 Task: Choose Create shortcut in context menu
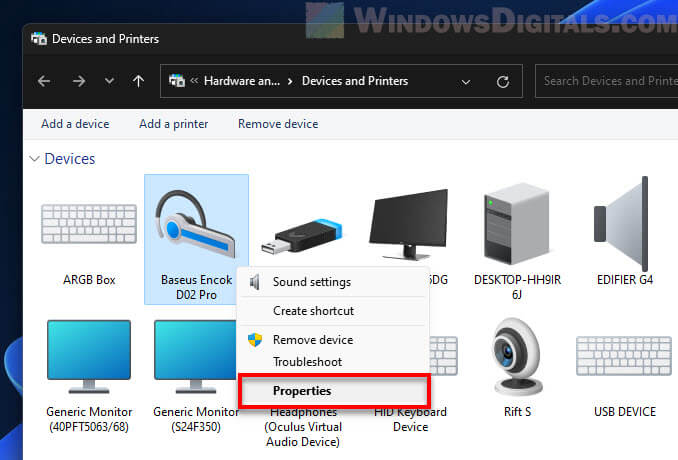333,311
